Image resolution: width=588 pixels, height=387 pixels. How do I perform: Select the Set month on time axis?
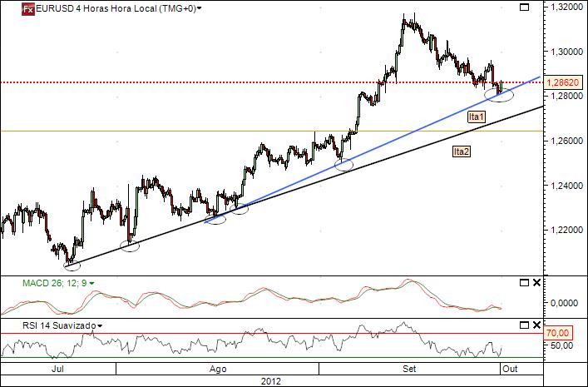409,369
